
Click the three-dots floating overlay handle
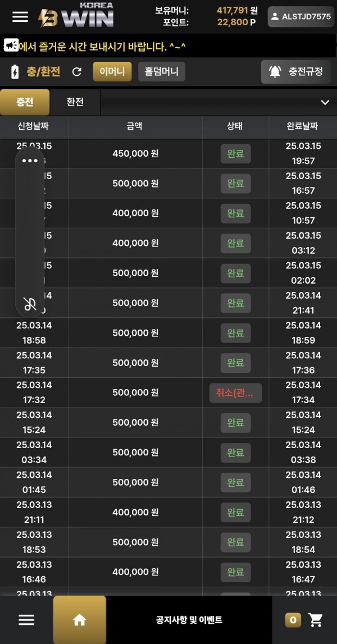[30, 161]
